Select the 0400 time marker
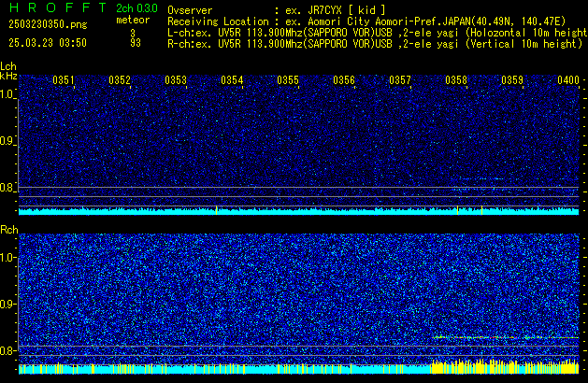Image resolution: width=588 pixels, height=383 pixels. pos(568,80)
